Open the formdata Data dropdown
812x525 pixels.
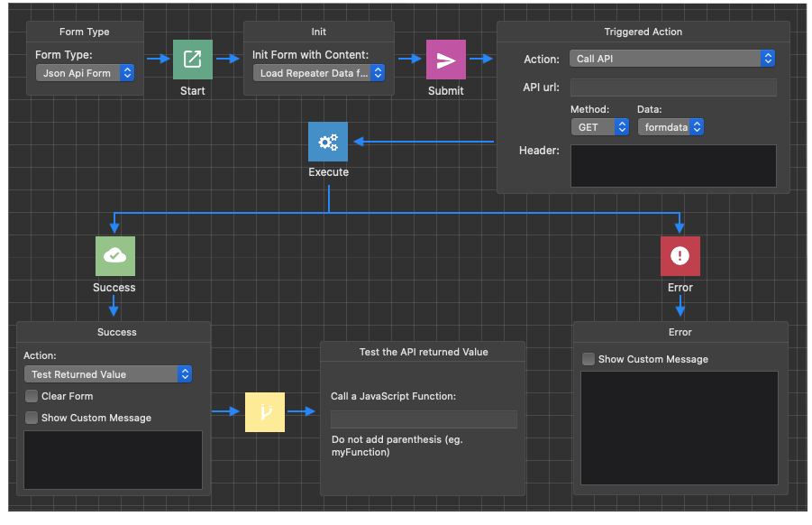pyautogui.click(x=671, y=127)
